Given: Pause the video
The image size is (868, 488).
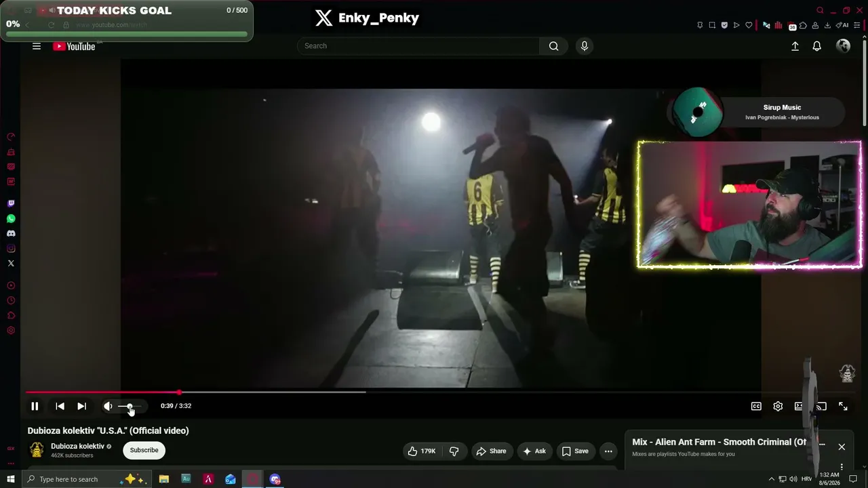Looking at the screenshot, I should tap(35, 406).
